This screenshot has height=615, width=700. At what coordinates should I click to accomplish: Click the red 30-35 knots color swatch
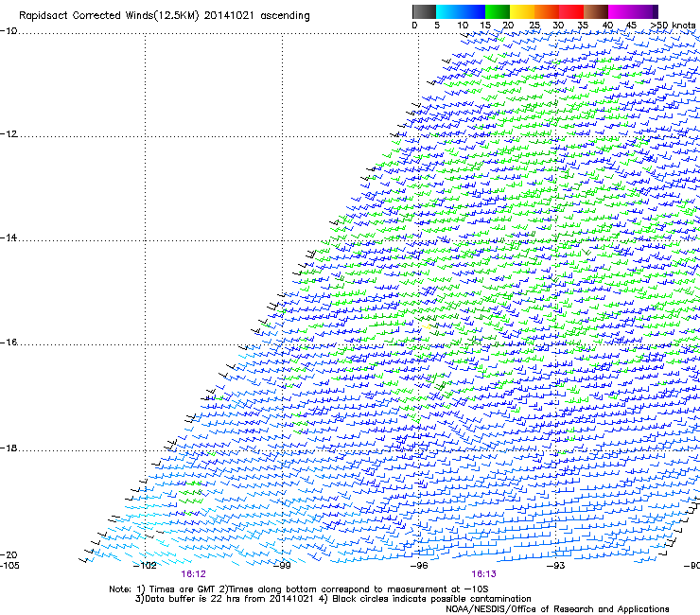coord(571,11)
